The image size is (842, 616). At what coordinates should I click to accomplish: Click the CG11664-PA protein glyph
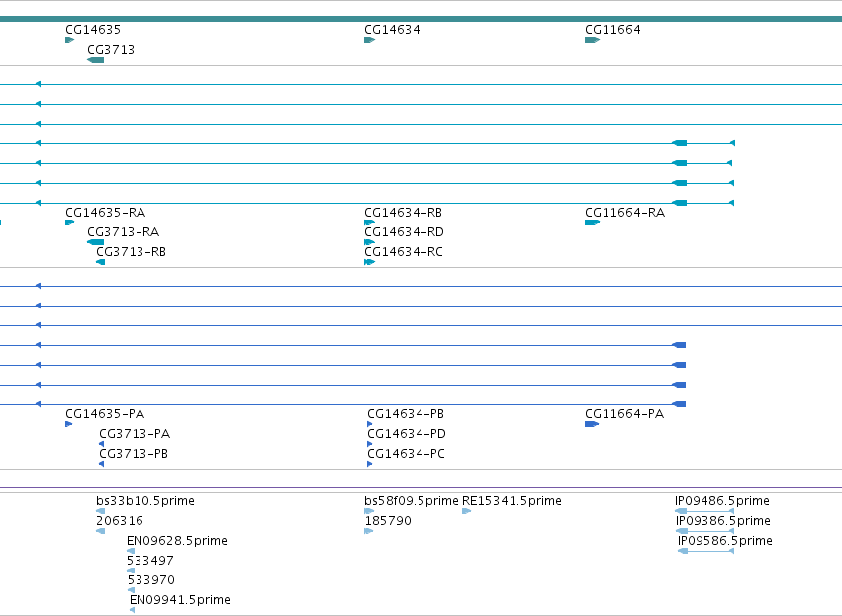point(592,424)
